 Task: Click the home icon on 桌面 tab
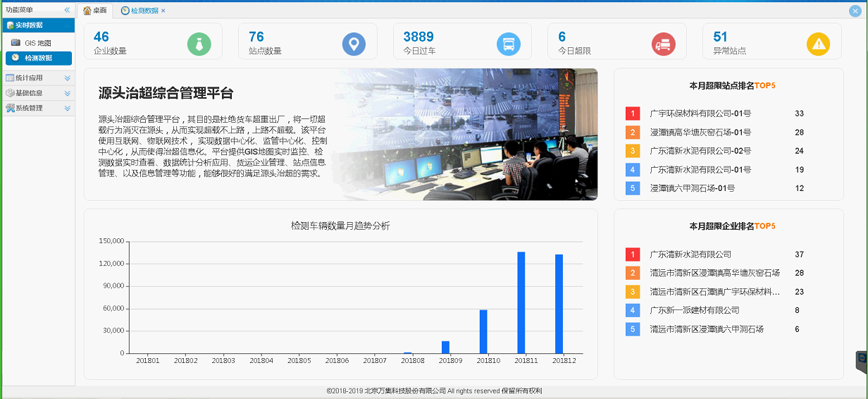[87, 11]
